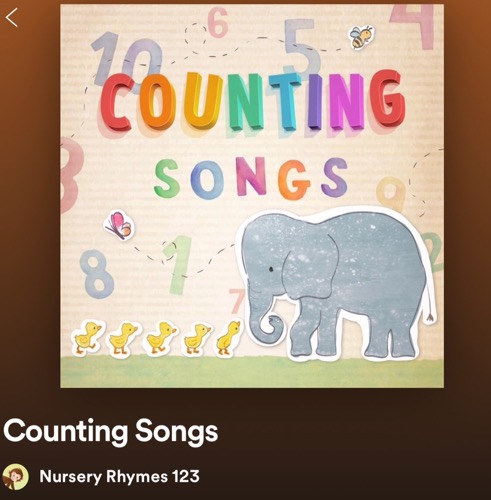Click the yellow number 9 above the elephant
Image resolution: width=491 pixels, height=500 pixels.
pyautogui.click(x=391, y=193)
